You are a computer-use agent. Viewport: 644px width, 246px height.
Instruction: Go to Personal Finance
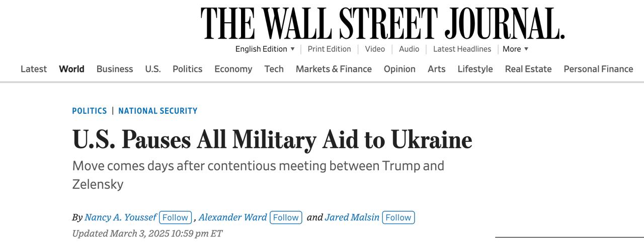598,69
